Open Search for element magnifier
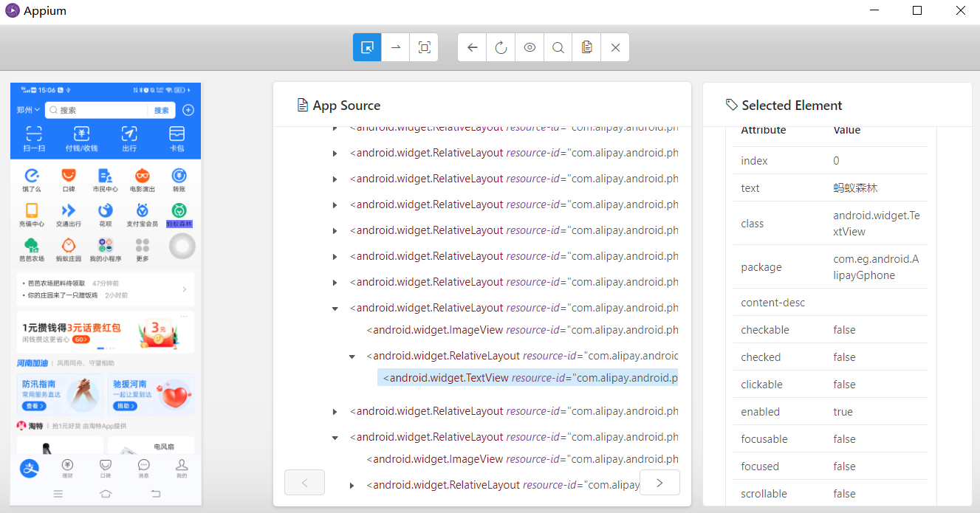 tap(558, 47)
